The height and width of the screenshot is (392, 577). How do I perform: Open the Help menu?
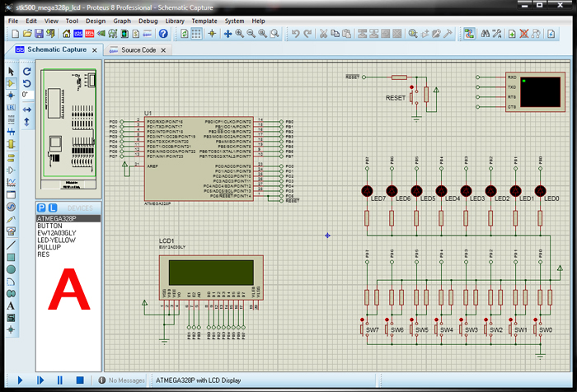click(258, 21)
